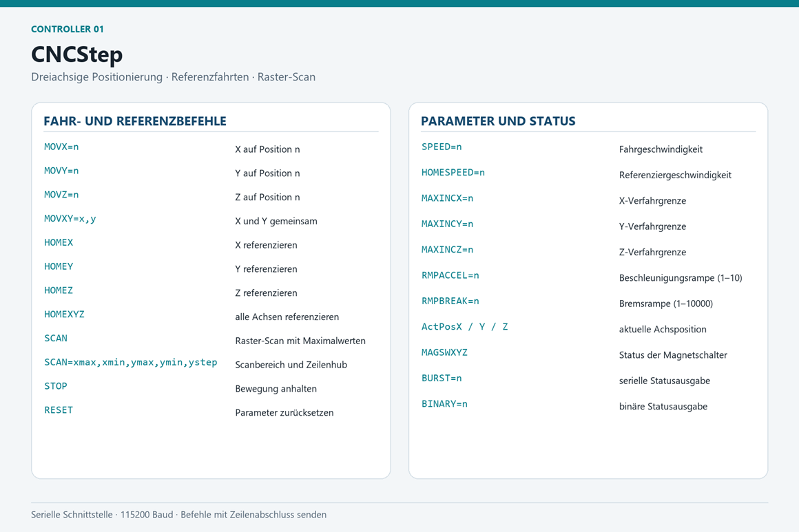Click 'Bremsrampe (1–10000)' text
This screenshot has width=799, height=532.
coord(665,304)
